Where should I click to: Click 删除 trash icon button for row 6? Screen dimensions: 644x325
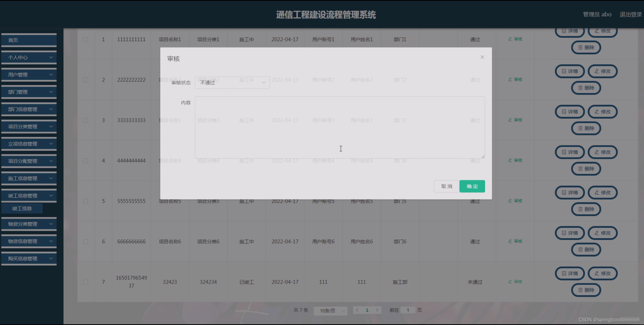point(586,249)
